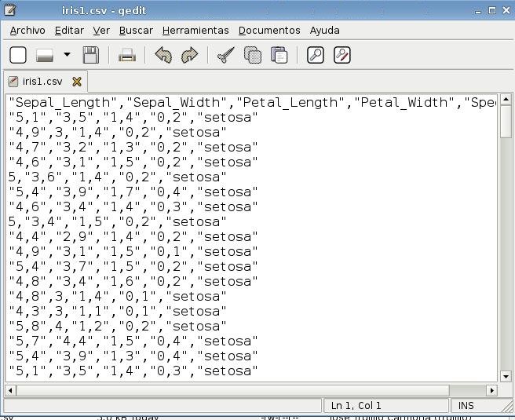515x420 pixels.
Task: Click the Ln 1, Col 1 status entry
Action: coord(356,406)
